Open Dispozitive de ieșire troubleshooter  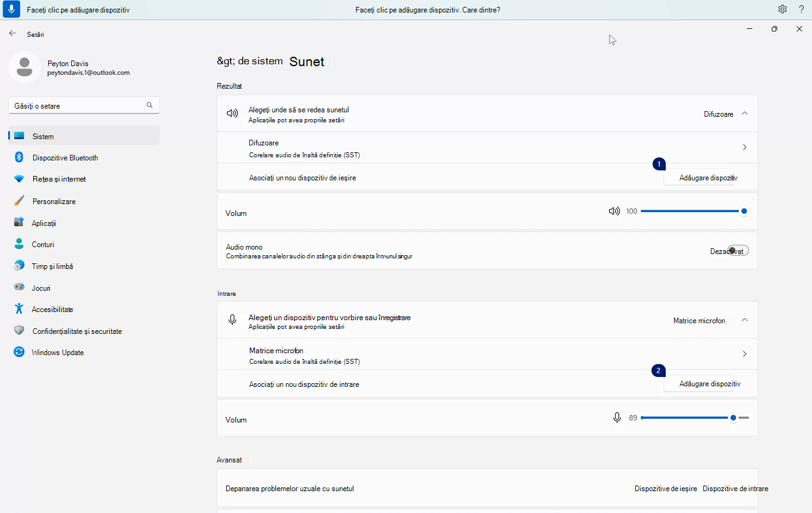tap(666, 489)
